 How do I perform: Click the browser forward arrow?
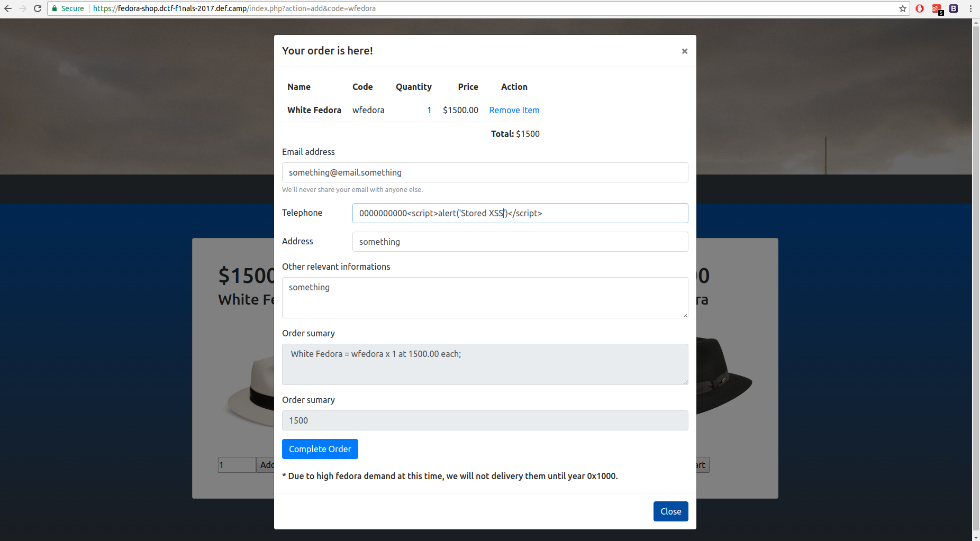click(x=23, y=8)
